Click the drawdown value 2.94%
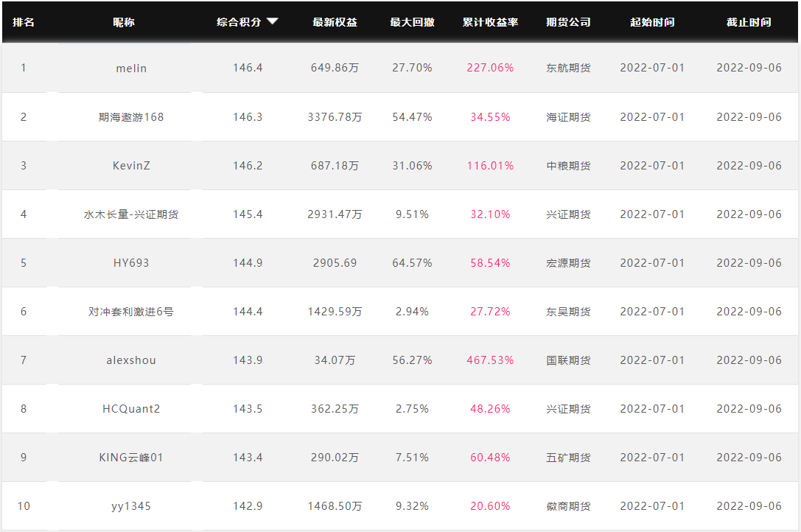This screenshot has width=801, height=532. (x=412, y=311)
